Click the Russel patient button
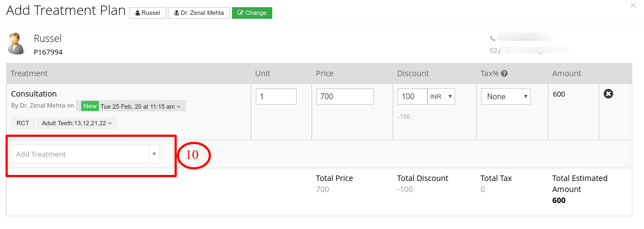Screen dimensions: 644x229 click(147, 13)
